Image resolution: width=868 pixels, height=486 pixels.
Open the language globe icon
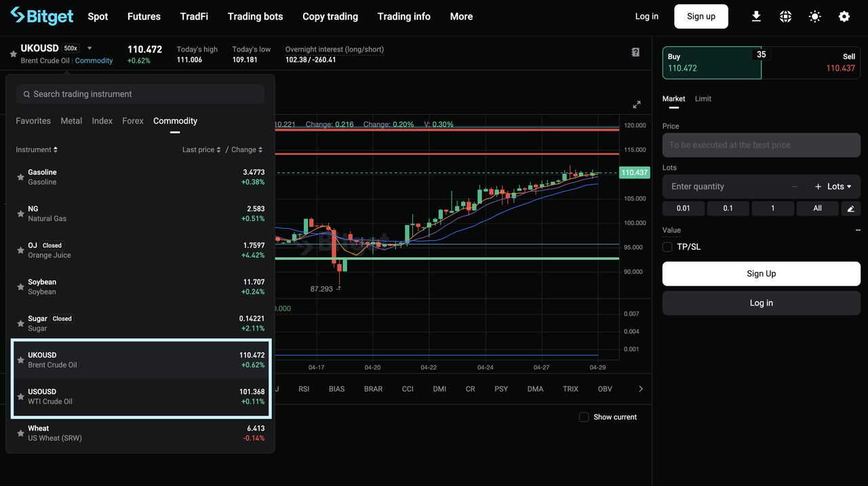pos(785,16)
